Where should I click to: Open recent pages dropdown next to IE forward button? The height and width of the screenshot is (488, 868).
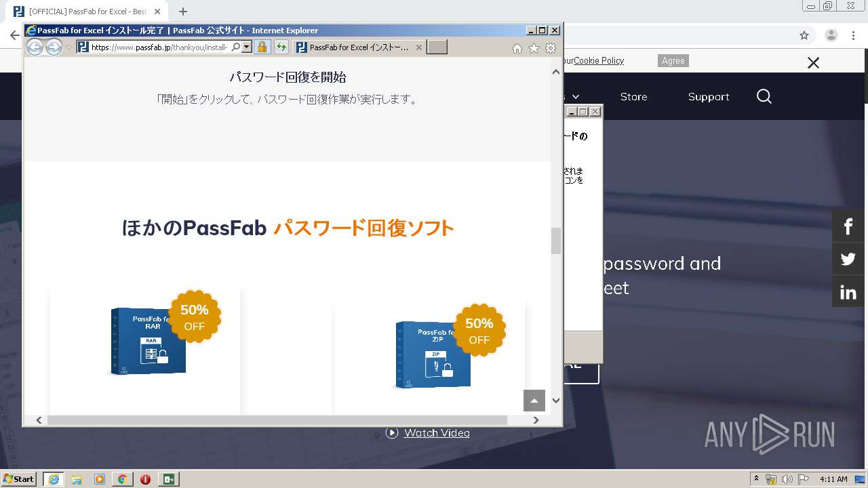tap(68, 47)
